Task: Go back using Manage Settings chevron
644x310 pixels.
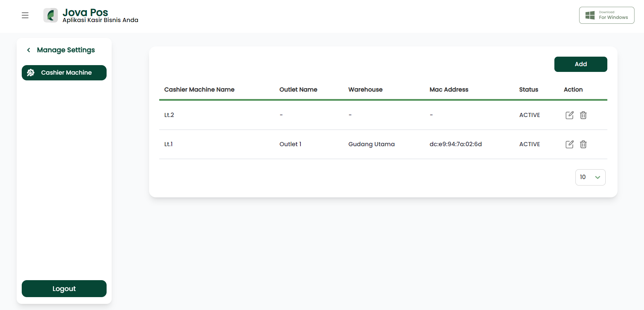Action: (x=29, y=50)
